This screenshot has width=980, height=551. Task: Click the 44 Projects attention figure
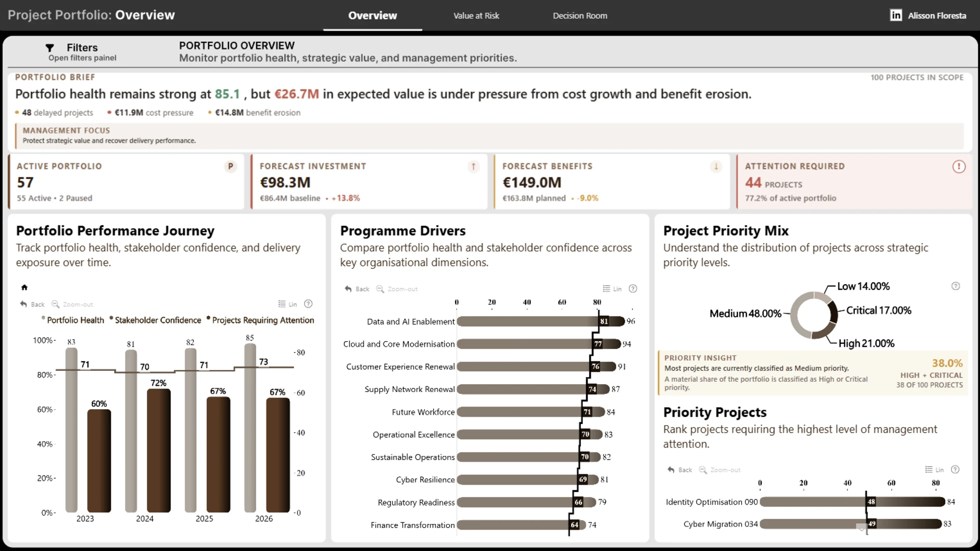(773, 183)
